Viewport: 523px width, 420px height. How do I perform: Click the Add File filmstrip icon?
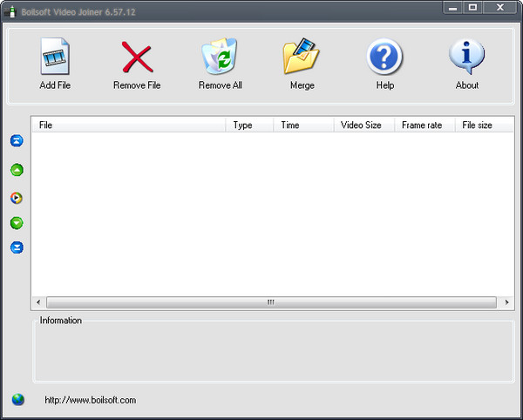tap(55, 58)
